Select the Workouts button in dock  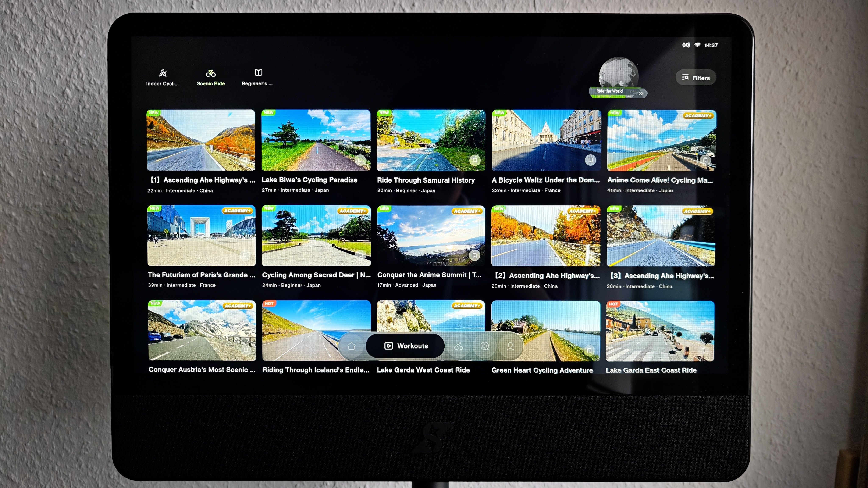point(406,346)
